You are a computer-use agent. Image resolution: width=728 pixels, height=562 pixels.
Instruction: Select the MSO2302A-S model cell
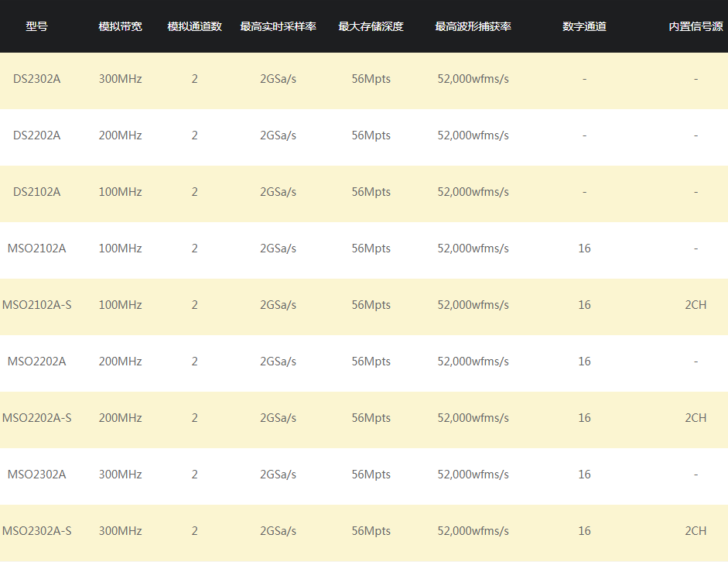click(36, 531)
